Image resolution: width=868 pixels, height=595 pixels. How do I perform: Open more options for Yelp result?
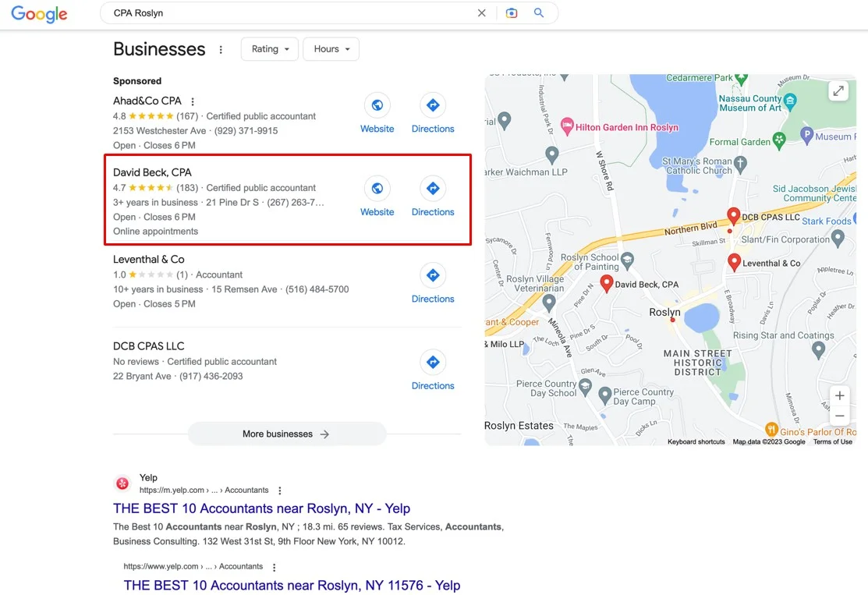tap(280, 491)
